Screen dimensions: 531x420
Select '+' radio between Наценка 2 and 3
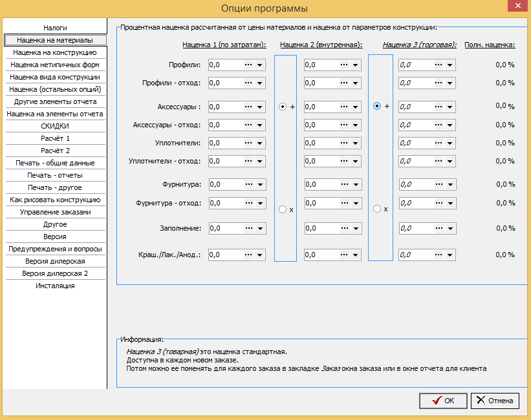tap(377, 106)
